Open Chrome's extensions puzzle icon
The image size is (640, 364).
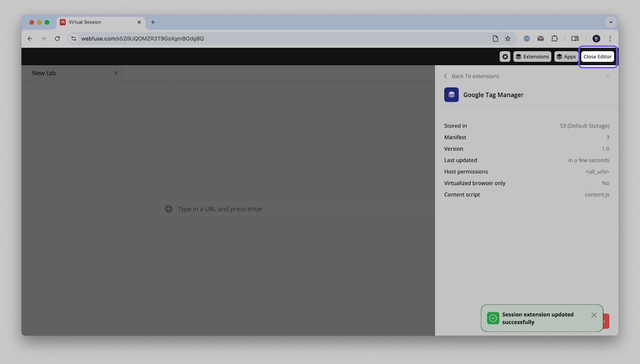point(554,38)
